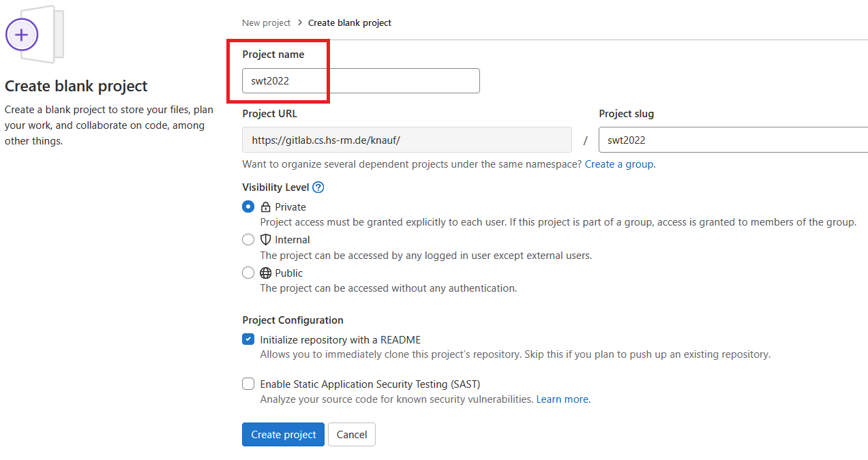The width and height of the screenshot is (868, 460).
Task: Click the breadcrumb chevron after New project
Action: [x=300, y=22]
